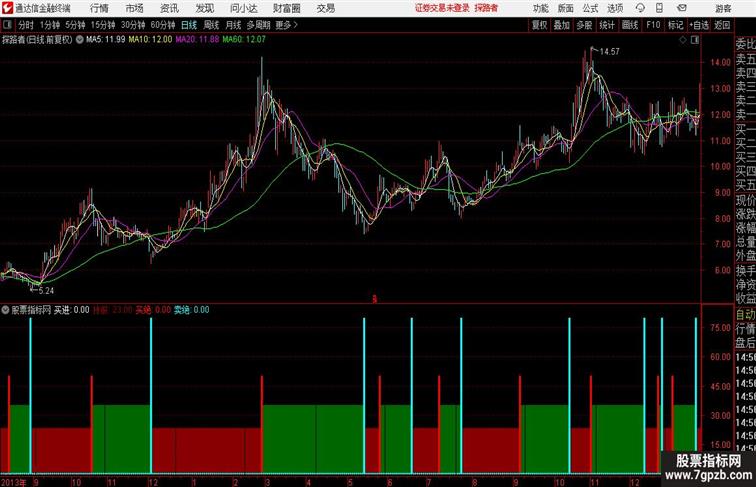The height and width of the screenshot is (487, 756).
Task: Click the 股票指标网 indicator name label
Action: 31,310
